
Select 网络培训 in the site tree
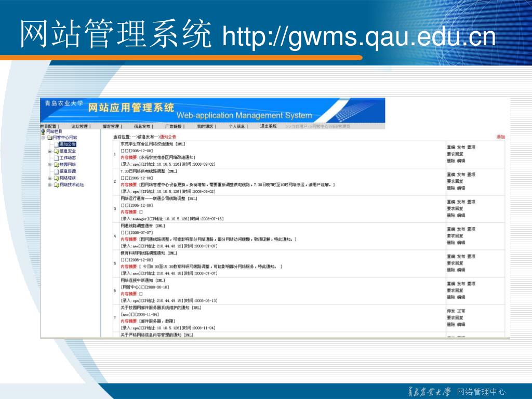[68, 178]
